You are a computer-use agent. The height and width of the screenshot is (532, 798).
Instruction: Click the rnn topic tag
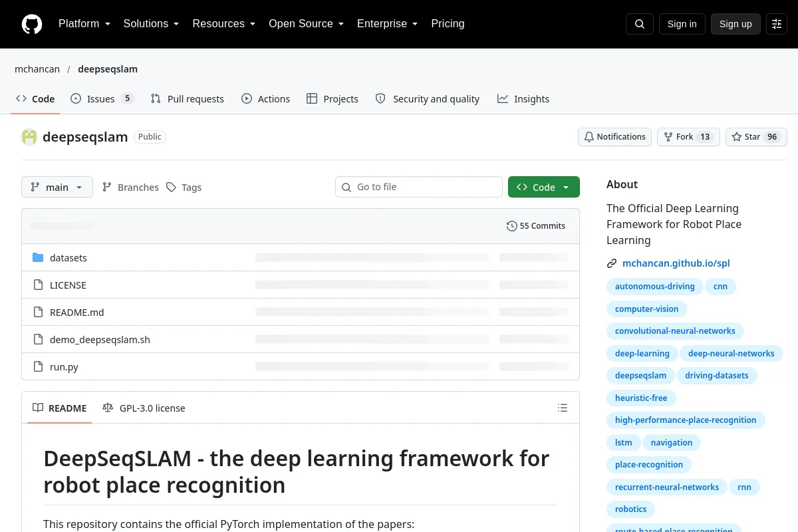coord(744,487)
